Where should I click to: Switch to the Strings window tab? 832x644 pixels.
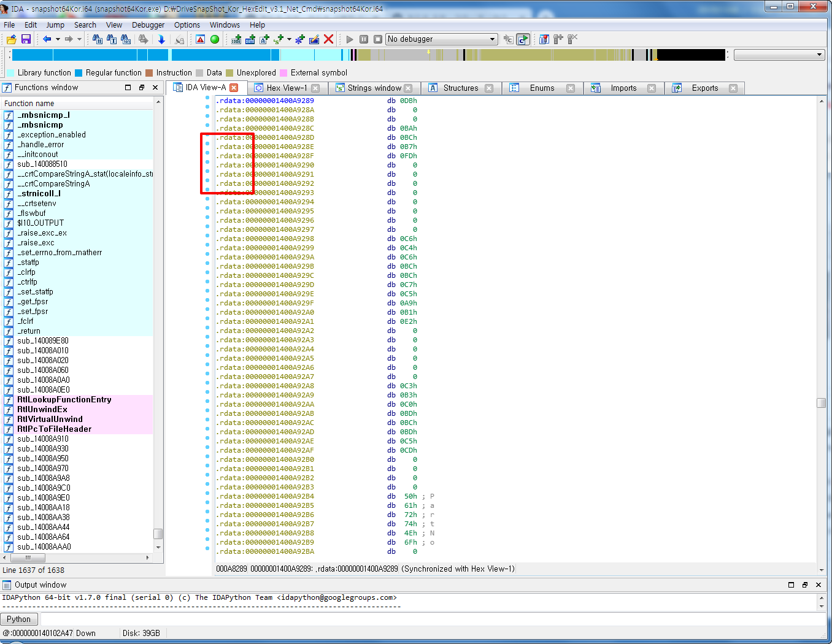[x=374, y=88]
